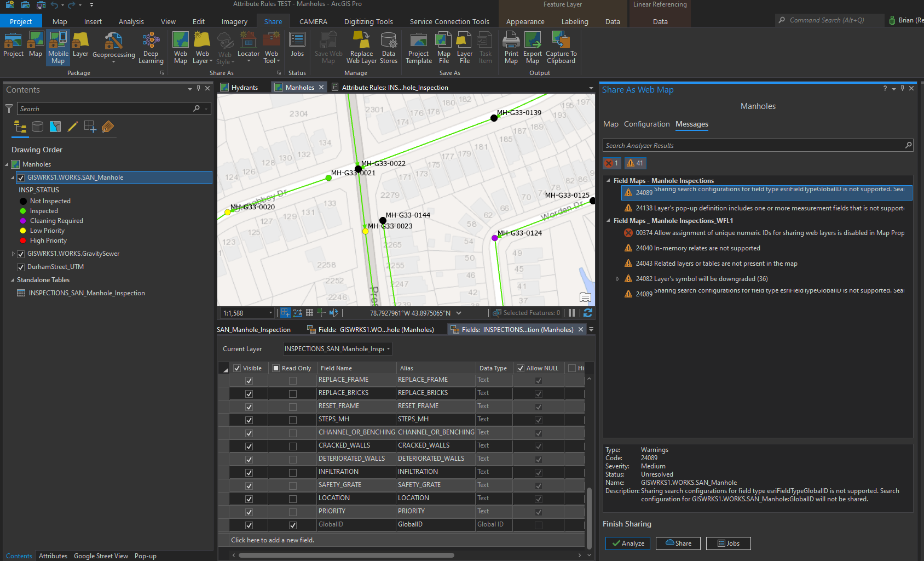Click the Analyze button
Viewport: 924px width, 561px height.
(628, 543)
